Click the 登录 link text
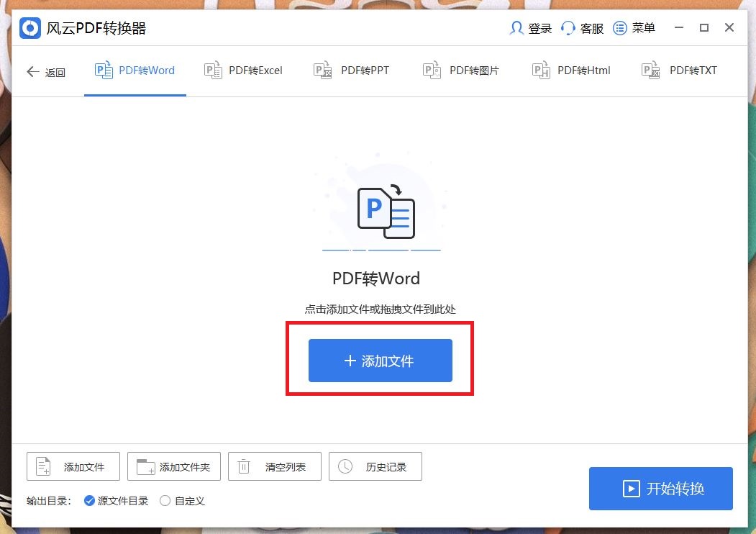The height and width of the screenshot is (534, 756). [x=540, y=29]
